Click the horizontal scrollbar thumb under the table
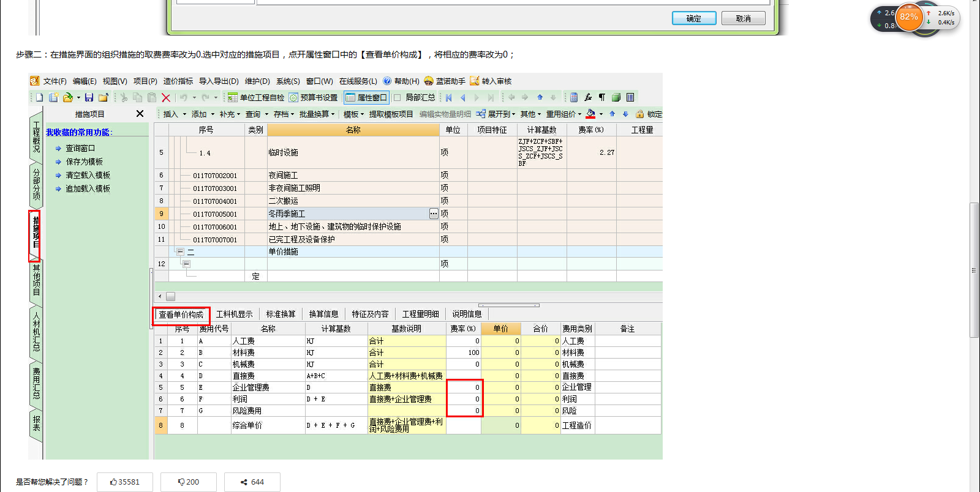The image size is (980, 492). (171, 296)
